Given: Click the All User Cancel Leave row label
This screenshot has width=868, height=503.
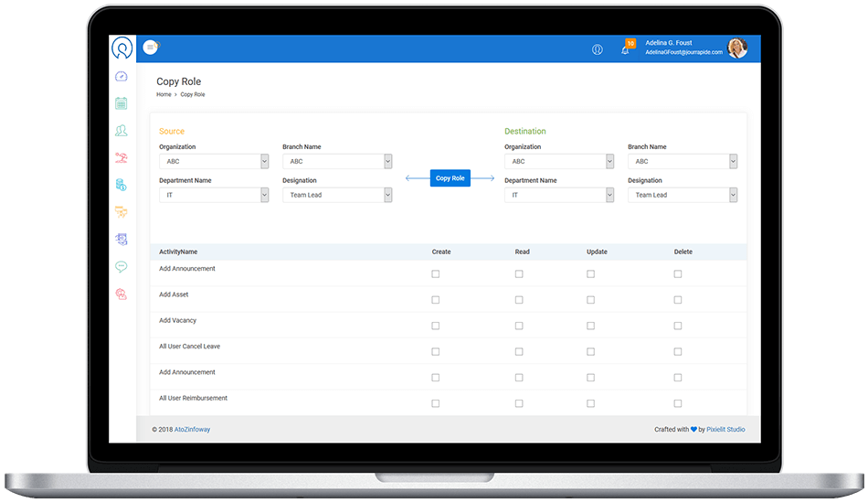Looking at the screenshot, I should tap(190, 347).
